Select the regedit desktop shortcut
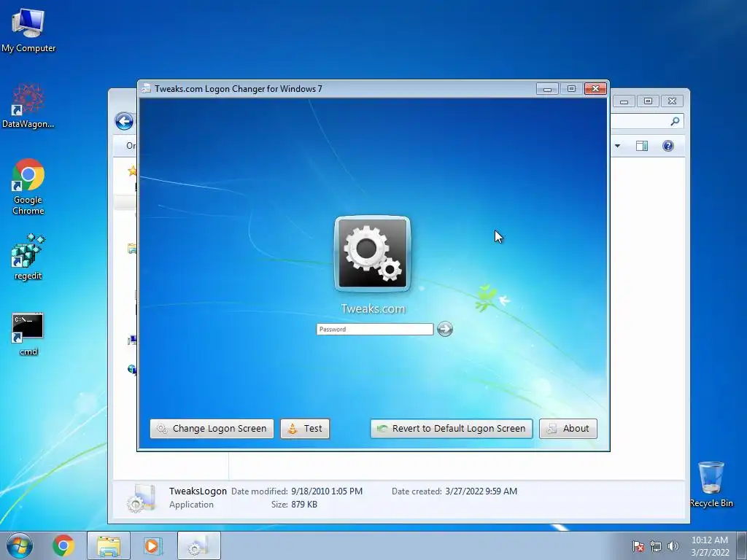This screenshot has width=747, height=560. 28,257
